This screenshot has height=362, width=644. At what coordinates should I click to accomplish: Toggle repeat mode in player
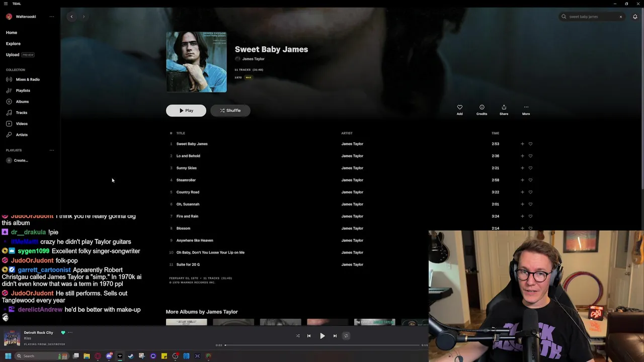pos(346,336)
